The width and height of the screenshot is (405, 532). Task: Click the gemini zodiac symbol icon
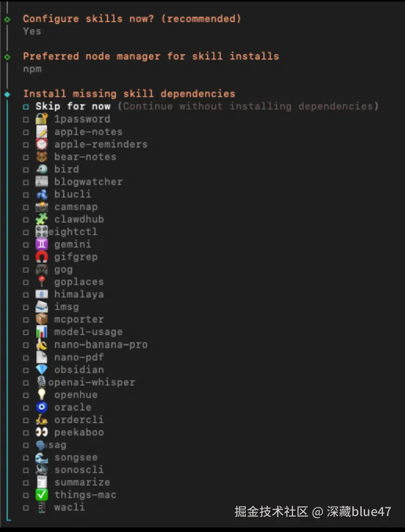pyautogui.click(x=42, y=244)
